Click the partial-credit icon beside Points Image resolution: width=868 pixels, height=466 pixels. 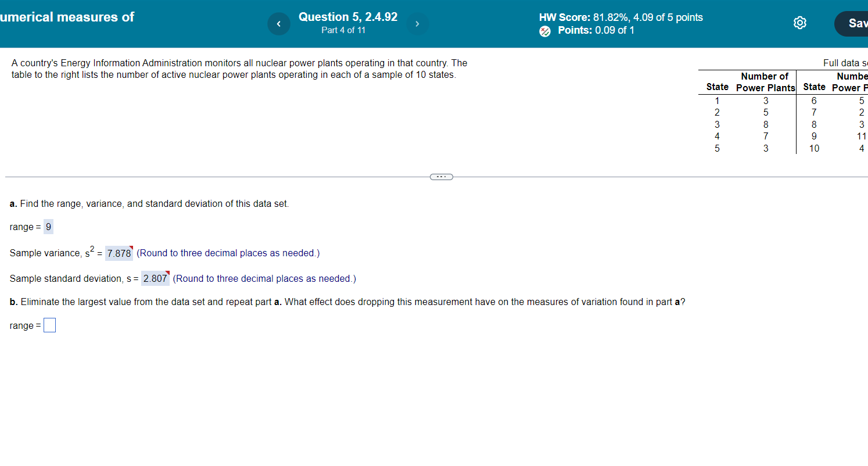[x=545, y=31]
